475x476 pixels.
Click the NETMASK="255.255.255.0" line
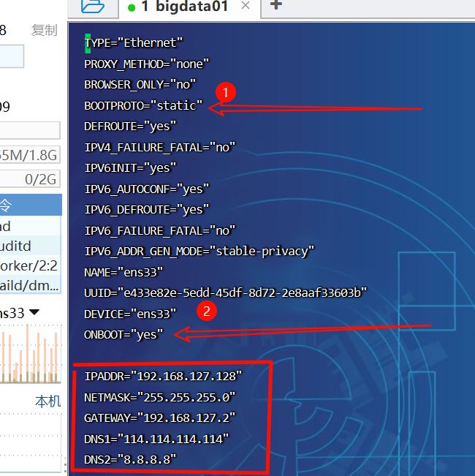click(159, 397)
